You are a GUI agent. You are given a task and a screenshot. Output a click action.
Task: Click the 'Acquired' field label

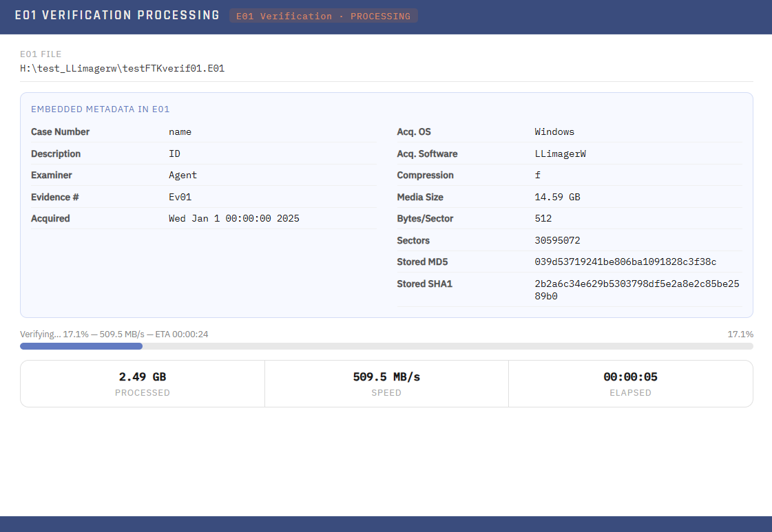(50, 218)
